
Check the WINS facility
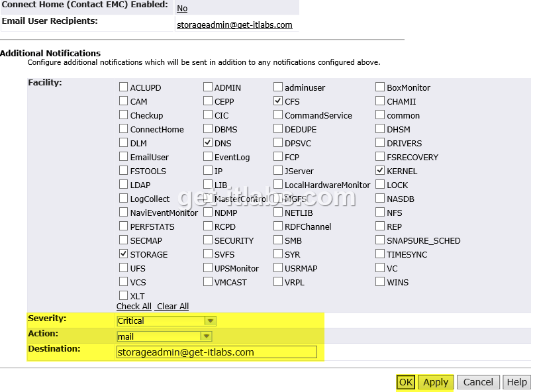tap(379, 281)
